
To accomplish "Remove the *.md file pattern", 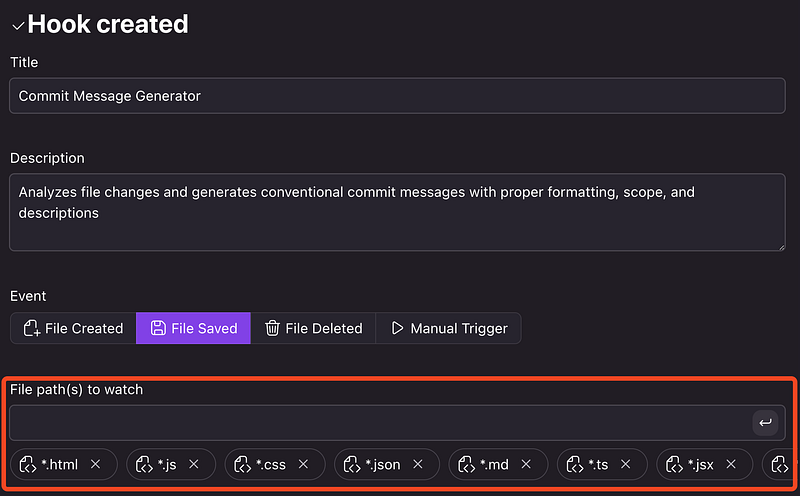I will tap(527, 464).
